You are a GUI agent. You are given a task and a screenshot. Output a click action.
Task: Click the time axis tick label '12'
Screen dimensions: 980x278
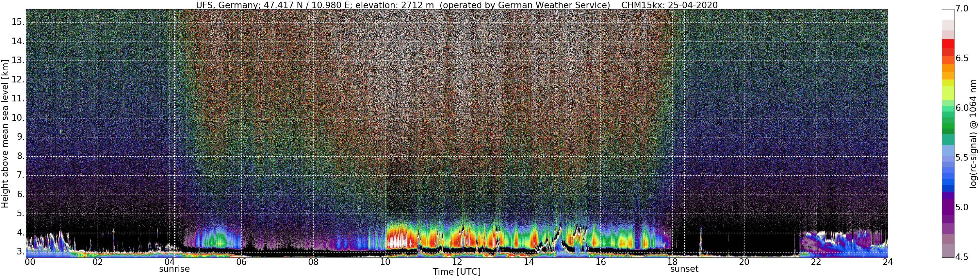[x=457, y=262]
